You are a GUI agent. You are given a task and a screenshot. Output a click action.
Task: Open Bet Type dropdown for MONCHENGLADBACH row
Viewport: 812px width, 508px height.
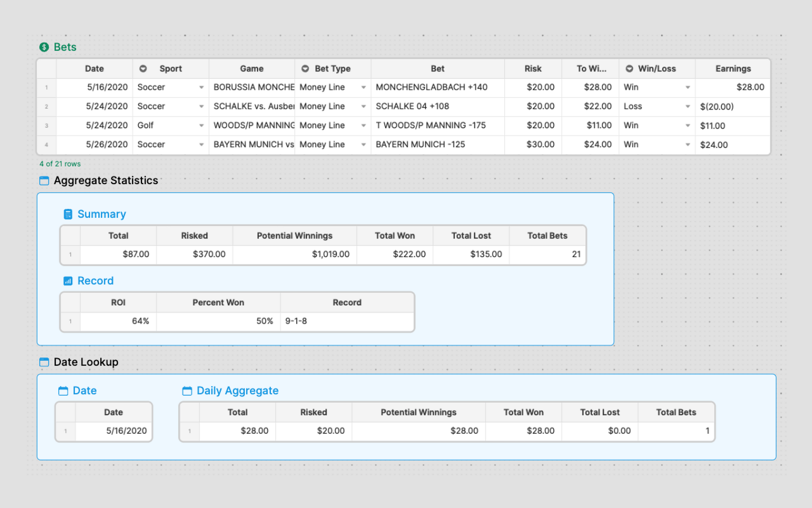tap(363, 87)
